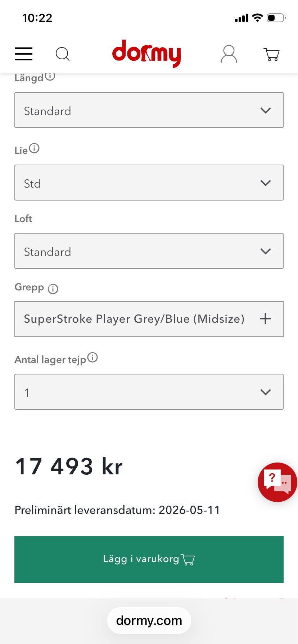Tap the preliminary delivery date text
298x644 pixels.
117,510
